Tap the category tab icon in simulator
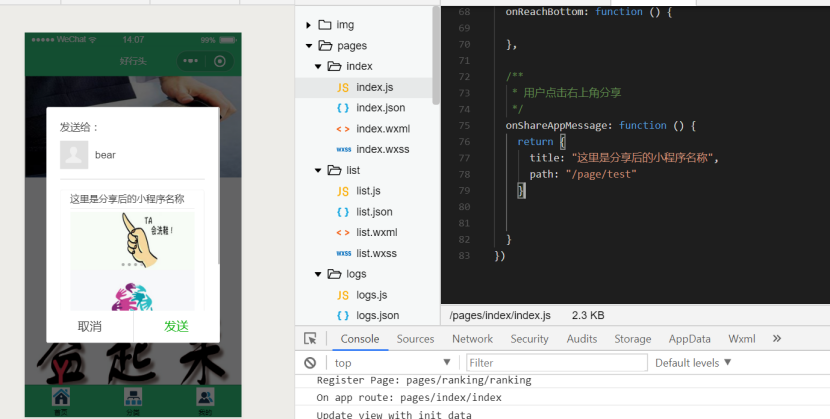The image size is (830, 419). (x=133, y=397)
